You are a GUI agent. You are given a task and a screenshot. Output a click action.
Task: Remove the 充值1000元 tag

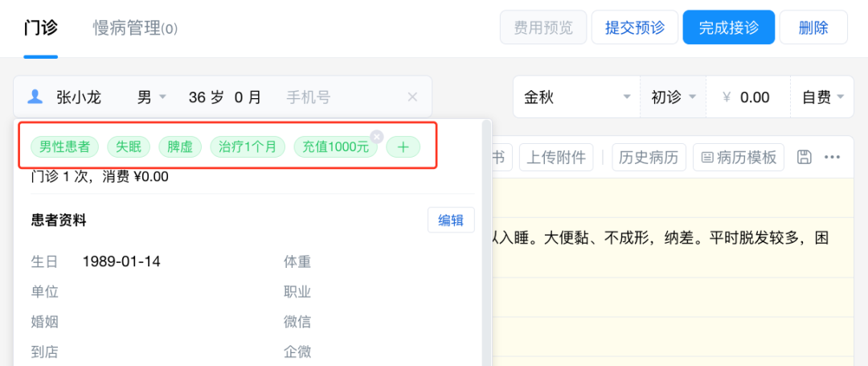pos(376,137)
